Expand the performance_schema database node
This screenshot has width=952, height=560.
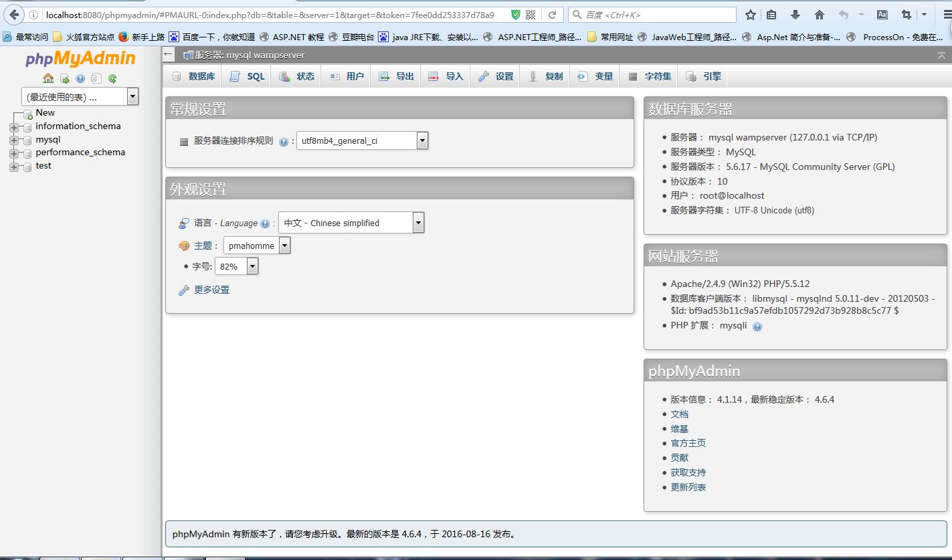[14, 153]
